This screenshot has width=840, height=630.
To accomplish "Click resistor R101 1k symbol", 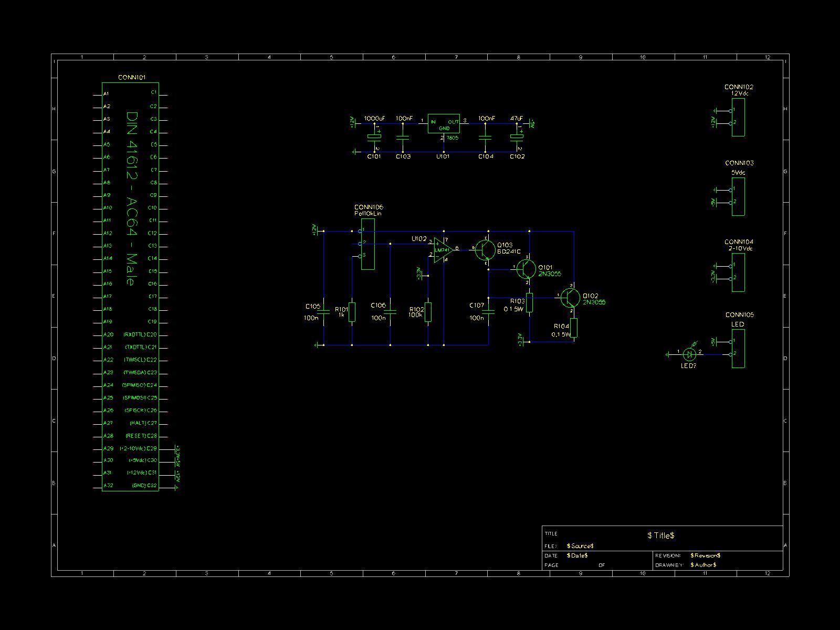I will [352, 312].
